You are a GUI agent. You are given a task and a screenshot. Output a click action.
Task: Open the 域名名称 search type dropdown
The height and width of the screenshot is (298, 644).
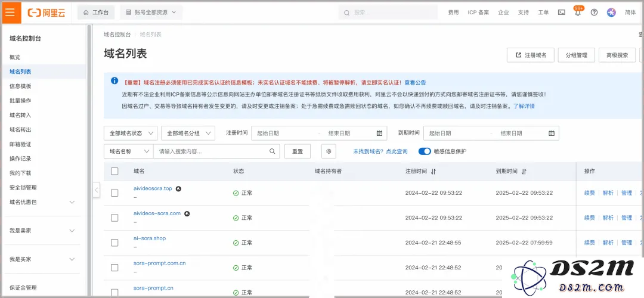click(x=129, y=151)
